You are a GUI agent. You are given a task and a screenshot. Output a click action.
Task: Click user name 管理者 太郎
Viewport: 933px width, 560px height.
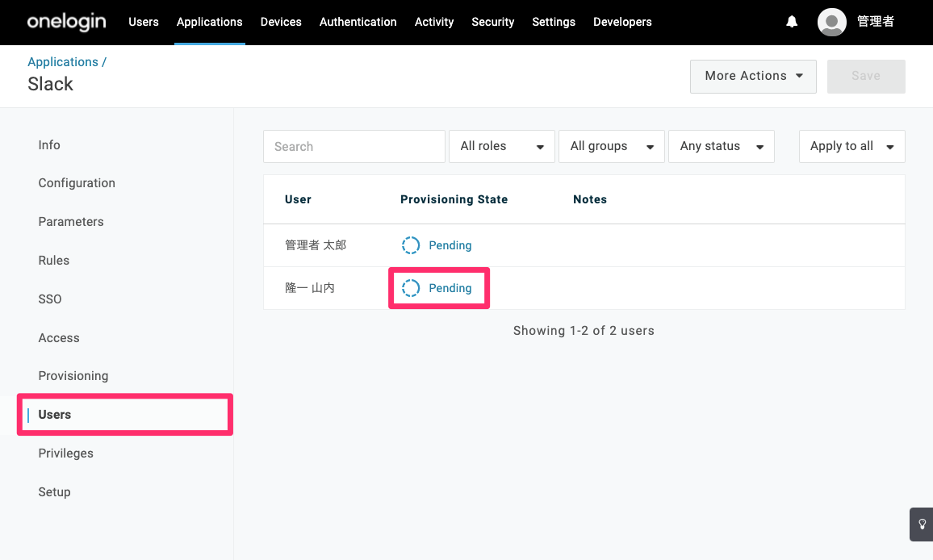pos(316,245)
